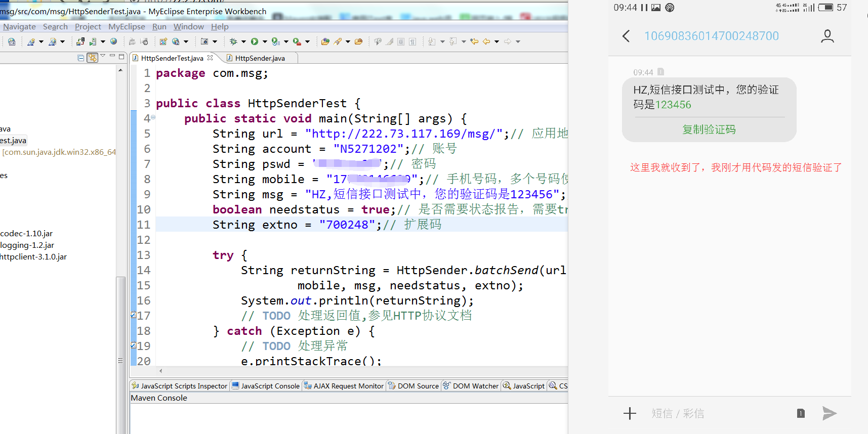Toggle Show Whitespace Characters
The image size is (868, 434).
412,41
